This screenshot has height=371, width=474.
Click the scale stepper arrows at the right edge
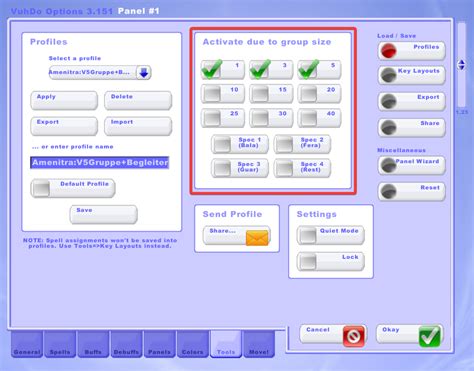pos(461,65)
